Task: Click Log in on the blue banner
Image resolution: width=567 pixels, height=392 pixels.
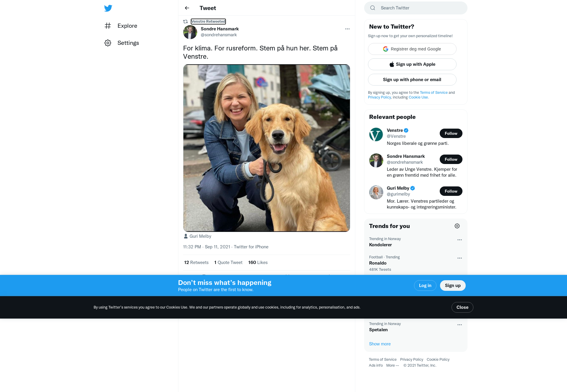Action: (425, 286)
